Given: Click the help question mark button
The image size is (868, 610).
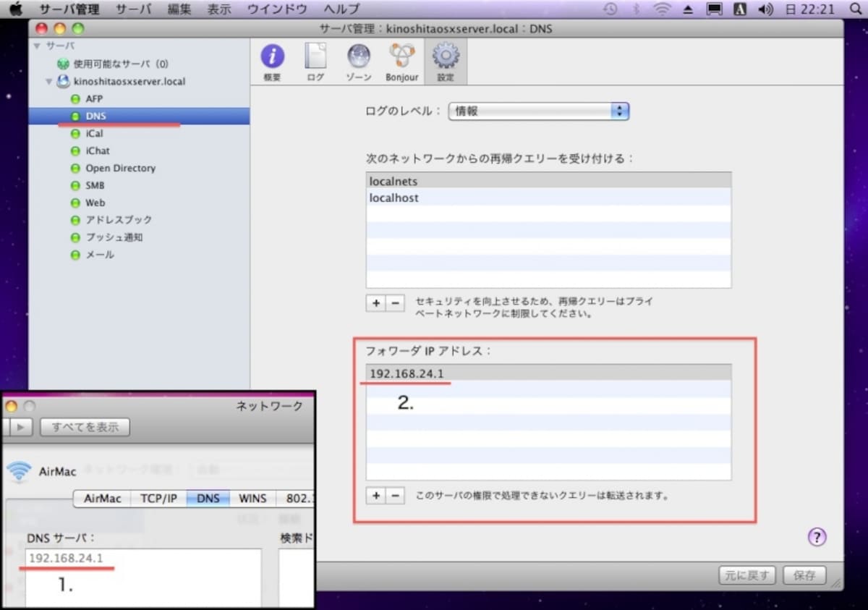Looking at the screenshot, I should [817, 537].
